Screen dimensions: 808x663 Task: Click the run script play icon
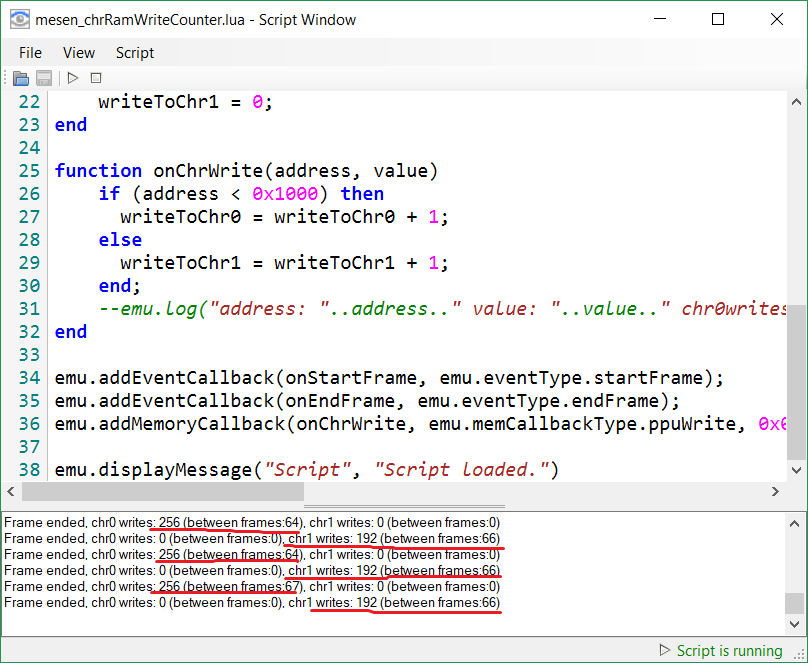(x=73, y=78)
